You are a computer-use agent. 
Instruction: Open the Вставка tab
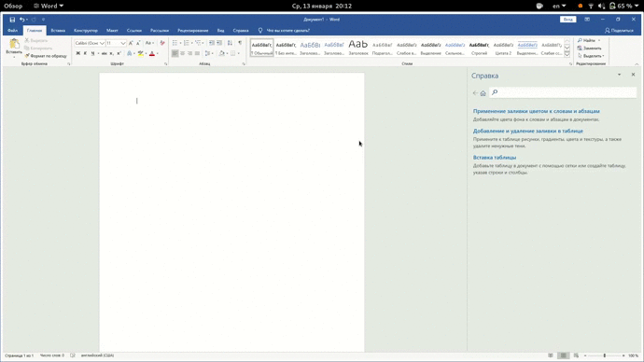[x=58, y=31]
